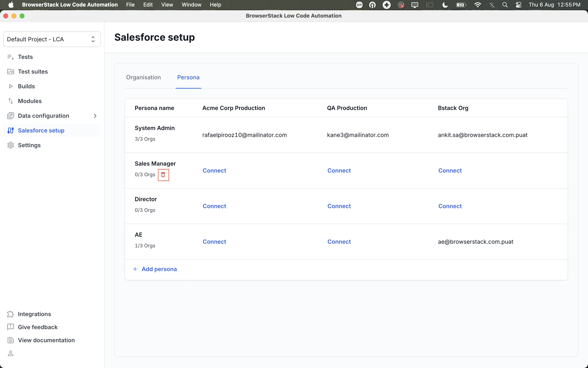Go to Tests in sidebar
This screenshot has height=368, width=588.
tap(25, 57)
